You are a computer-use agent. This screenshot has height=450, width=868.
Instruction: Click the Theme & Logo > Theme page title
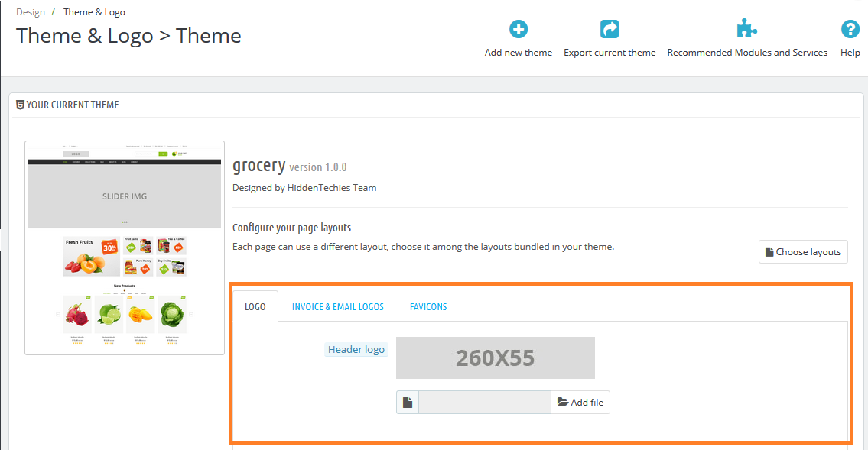click(128, 36)
